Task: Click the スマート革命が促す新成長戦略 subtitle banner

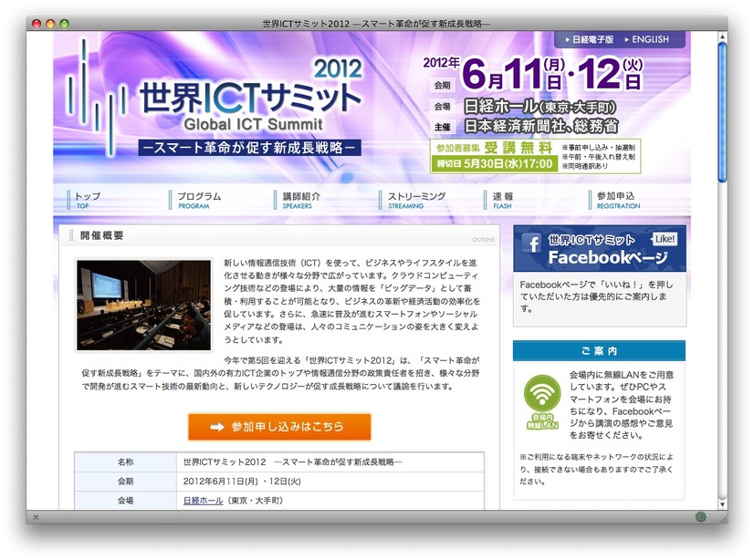Action: (x=249, y=148)
